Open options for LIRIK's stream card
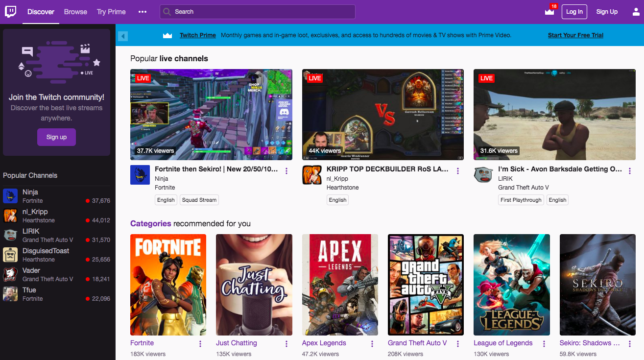 [x=630, y=171]
